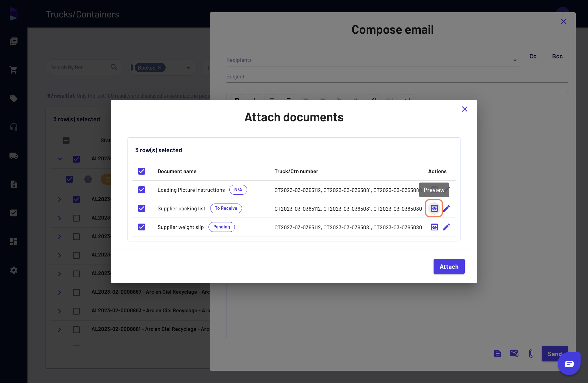The image size is (588, 383).
Task: Click the Attach button
Action: (x=449, y=266)
